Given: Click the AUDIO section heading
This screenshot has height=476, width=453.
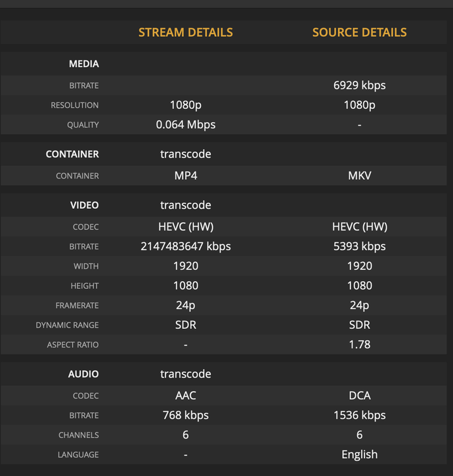Looking at the screenshot, I should (83, 374).
